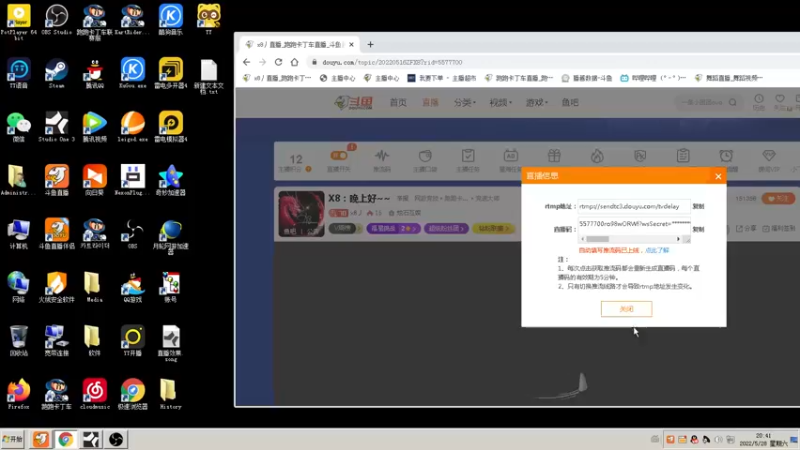Open the 哔哩哔哩 bookmark

tap(653, 78)
